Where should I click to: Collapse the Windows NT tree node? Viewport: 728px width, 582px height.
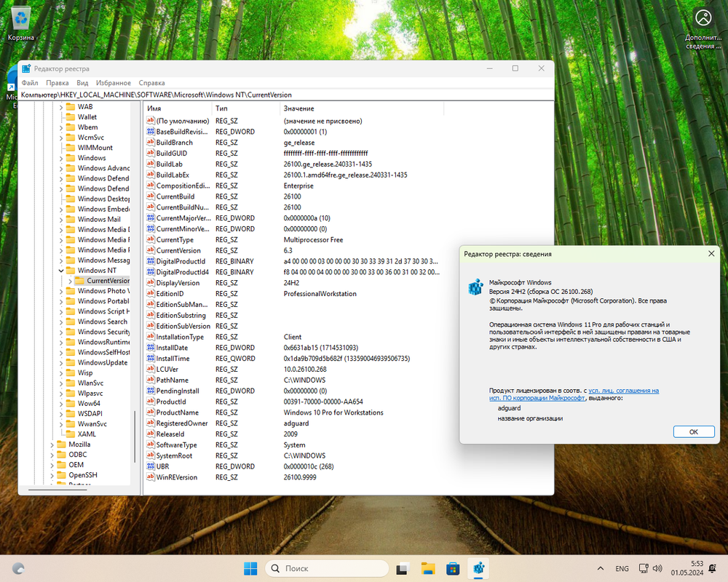(x=61, y=271)
